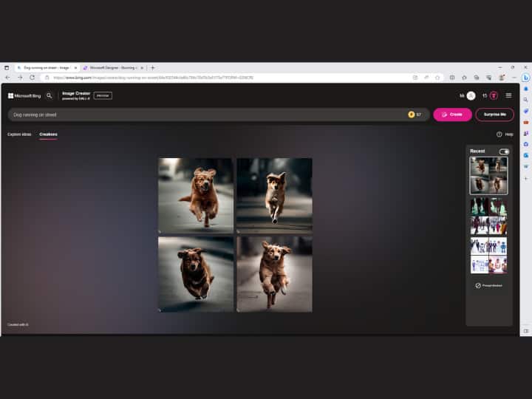This screenshot has width=532, height=399.
Task: Click the Bing search magnifier icon
Action: coord(50,95)
